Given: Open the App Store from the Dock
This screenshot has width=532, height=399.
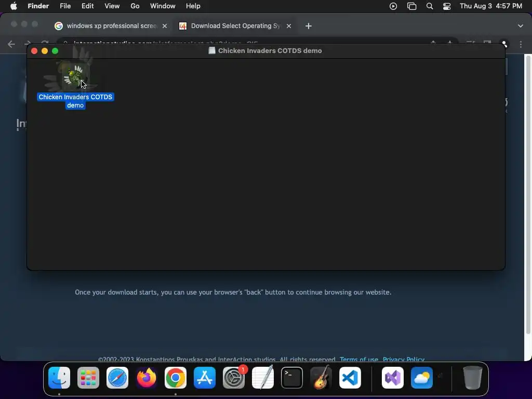Looking at the screenshot, I should tap(205, 378).
